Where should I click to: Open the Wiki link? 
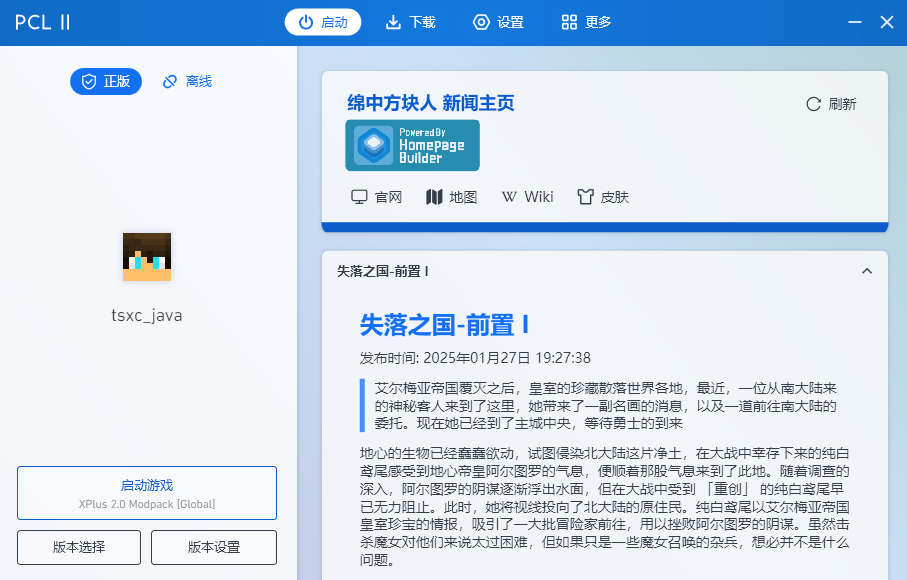(527, 197)
